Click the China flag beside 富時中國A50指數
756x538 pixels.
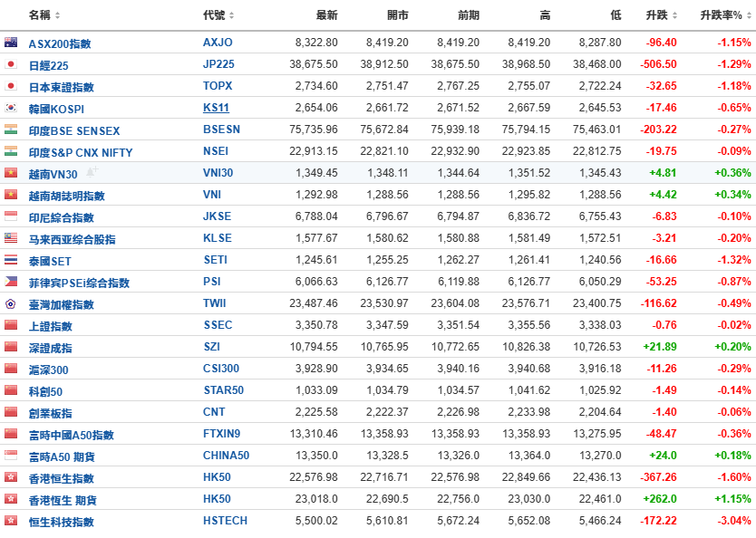(11, 434)
